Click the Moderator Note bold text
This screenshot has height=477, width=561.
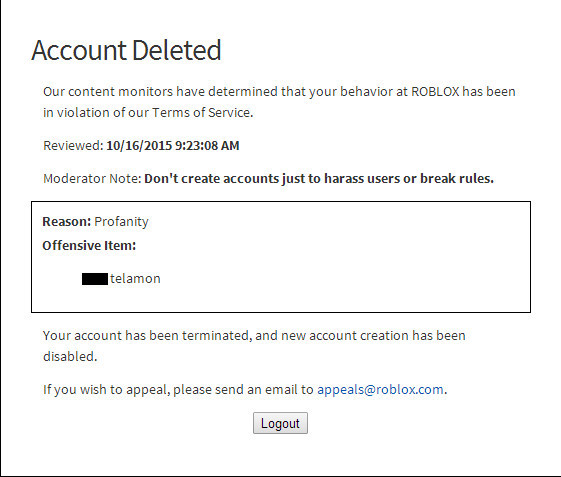[x=319, y=178]
